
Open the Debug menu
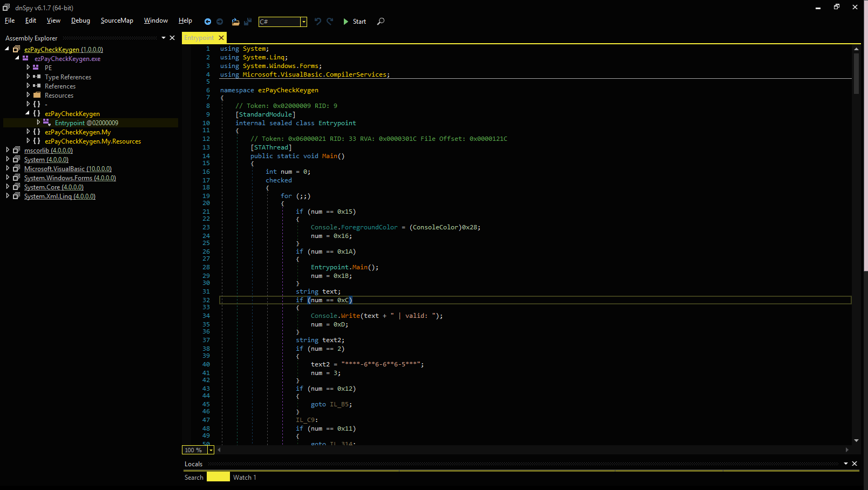point(80,21)
